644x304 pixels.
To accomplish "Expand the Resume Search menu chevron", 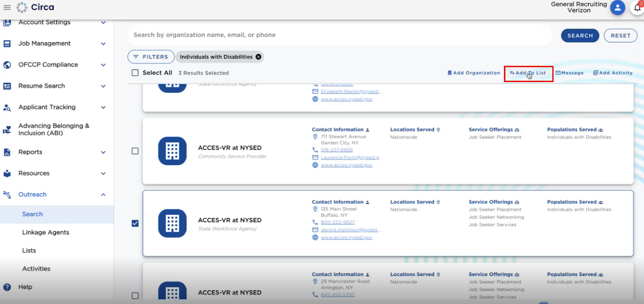I will (x=103, y=86).
